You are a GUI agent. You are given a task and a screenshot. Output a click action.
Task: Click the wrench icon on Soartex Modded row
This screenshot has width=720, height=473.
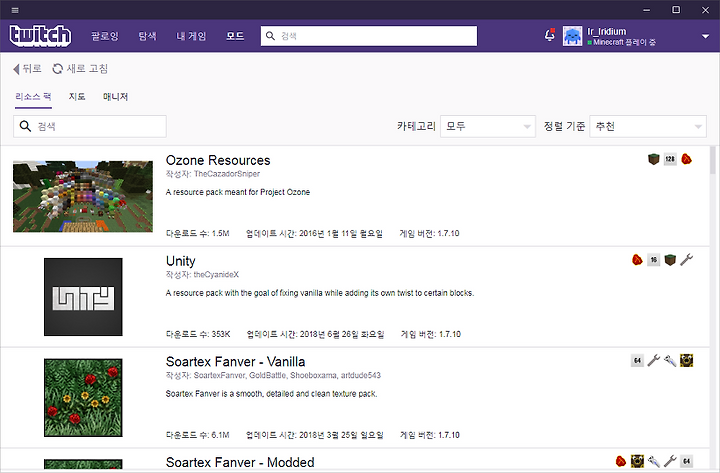(670, 461)
